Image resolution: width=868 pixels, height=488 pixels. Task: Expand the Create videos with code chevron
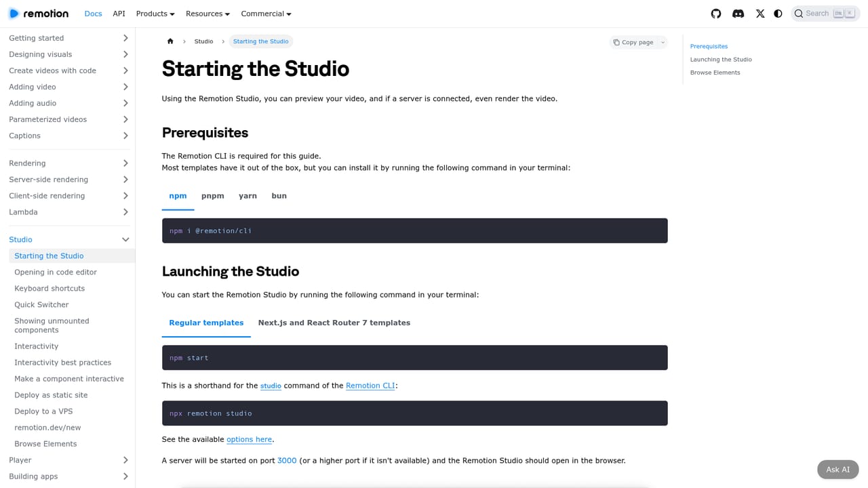tap(125, 70)
